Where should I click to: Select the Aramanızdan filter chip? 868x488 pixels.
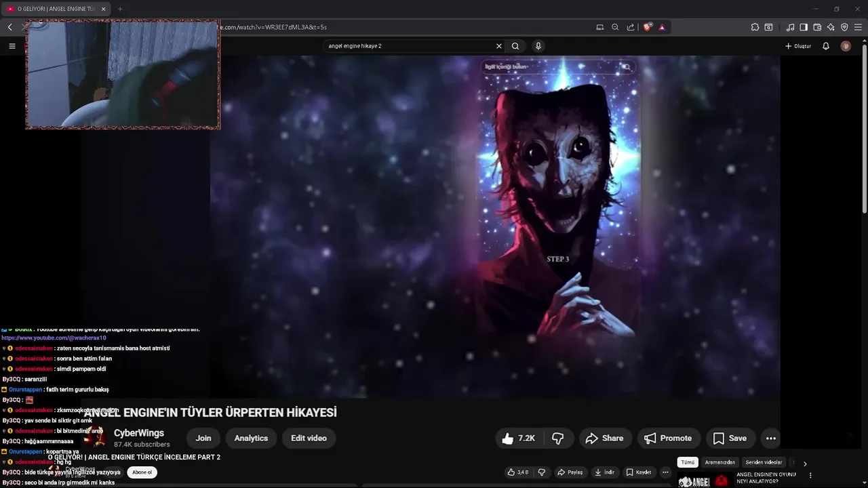coord(720,462)
